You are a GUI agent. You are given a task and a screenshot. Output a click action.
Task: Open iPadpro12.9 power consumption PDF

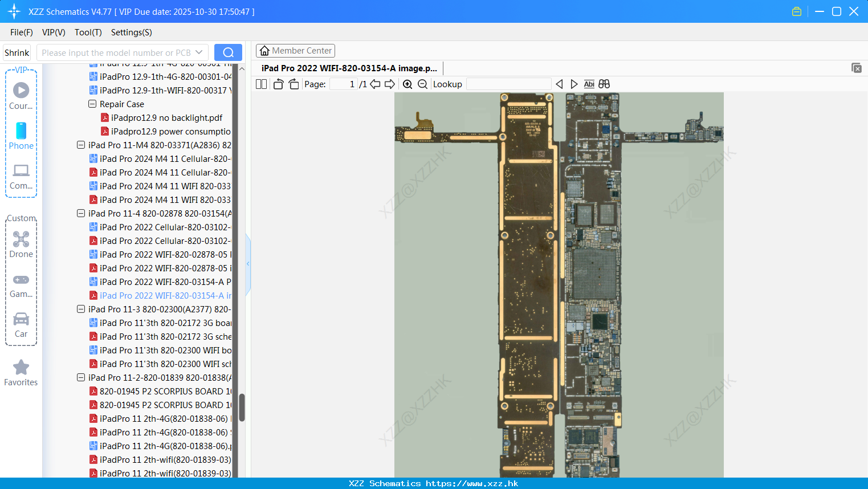coord(166,131)
